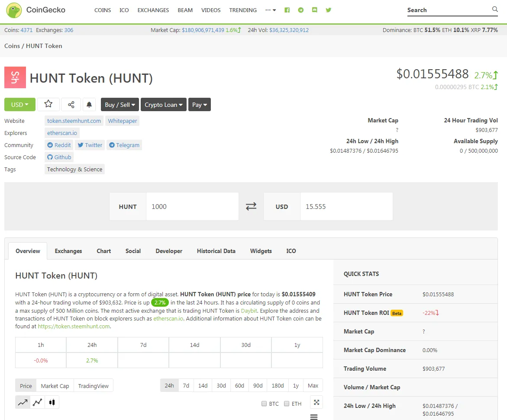Expand the Crypto Loan dropdown

[164, 104]
